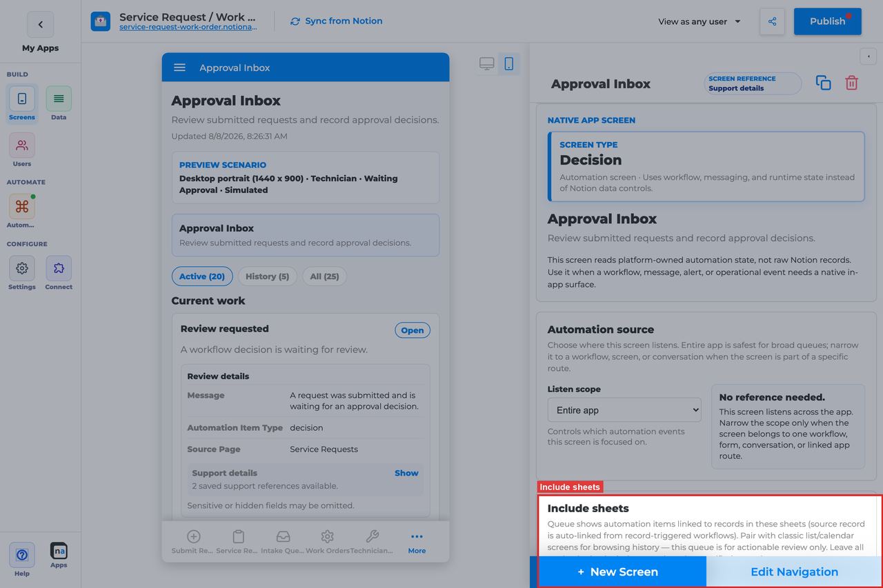Image resolution: width=883 pixels, height=588 pixels.
Task: Select the History (5) filter tab
Action: coord(268,276)
